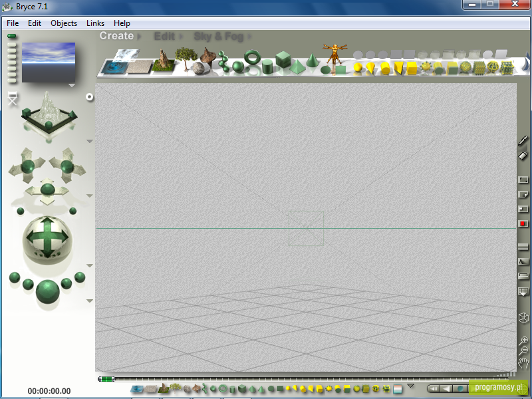Open the Help menu
Viewport: 532px width, 399px height.
pos(122,23)
